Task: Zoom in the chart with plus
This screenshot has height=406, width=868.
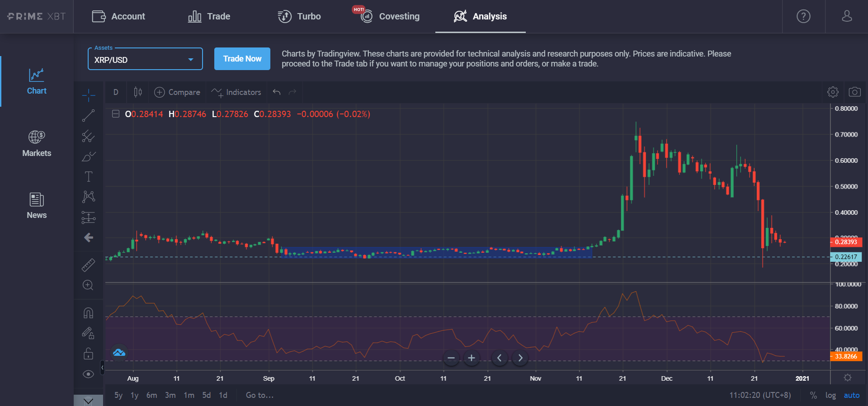Action: pos(472,358)
